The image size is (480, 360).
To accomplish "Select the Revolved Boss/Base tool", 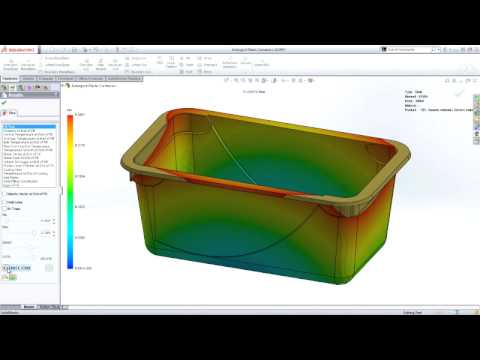I will click(28, 64).
